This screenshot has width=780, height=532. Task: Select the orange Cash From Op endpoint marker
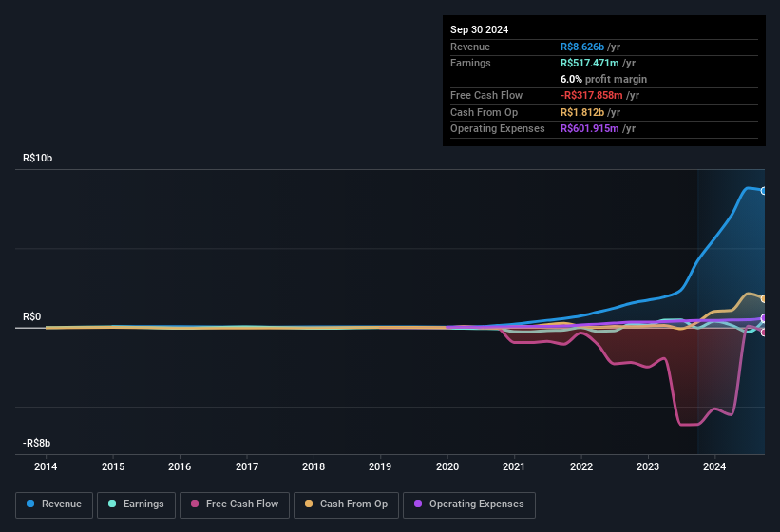click(763, 298)
